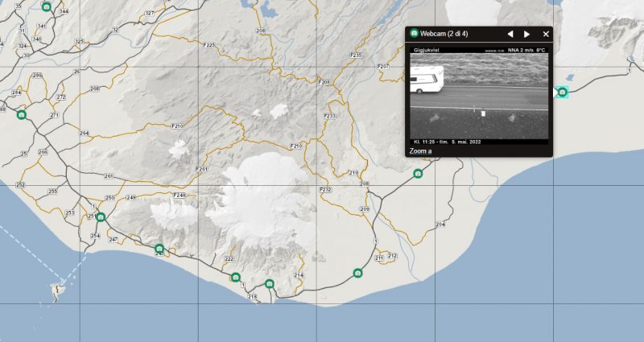Show the previous webcam image
644x342 pixels.
pos(509,34)
